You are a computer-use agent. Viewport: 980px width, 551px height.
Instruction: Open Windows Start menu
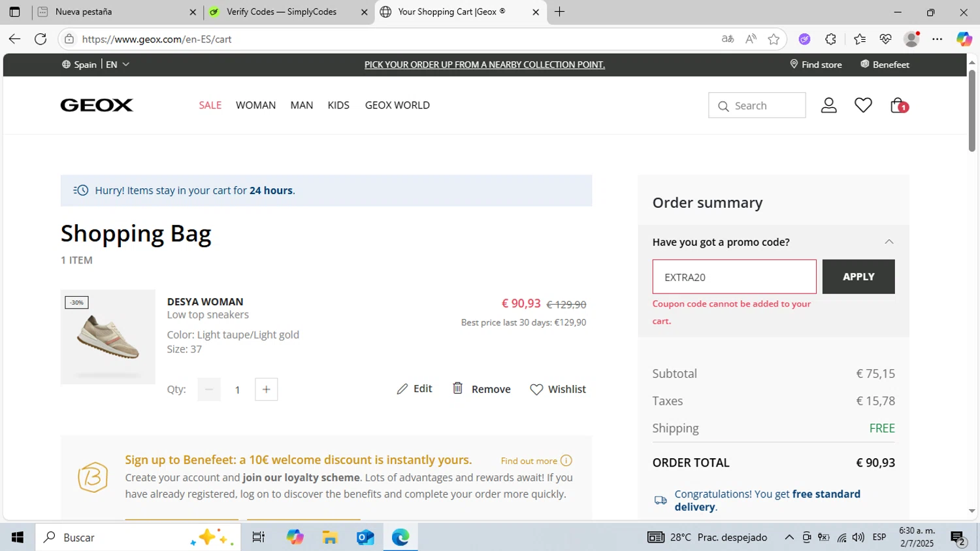(x=18, y=537)
